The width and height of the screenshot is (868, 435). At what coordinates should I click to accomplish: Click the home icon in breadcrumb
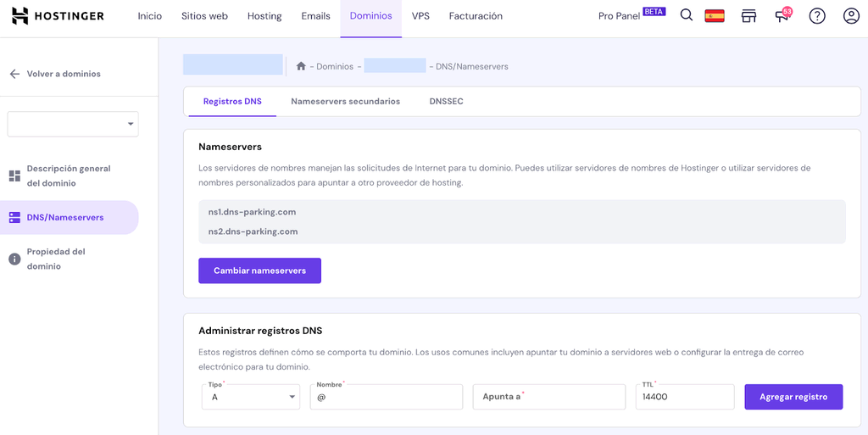point(301,66)
